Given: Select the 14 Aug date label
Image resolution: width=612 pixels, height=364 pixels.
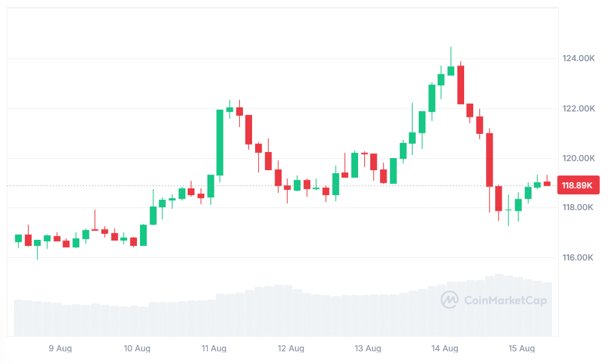Looking at the screenshot, I should tap(445, 348).
